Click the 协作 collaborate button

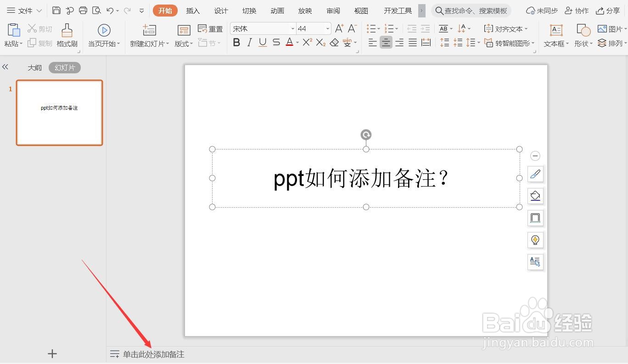[x=577, y=10]
